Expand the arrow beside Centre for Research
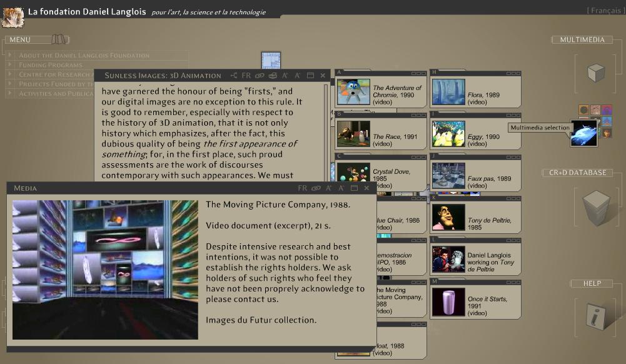Viewport: 626px width, 364px height. point(10,74)
